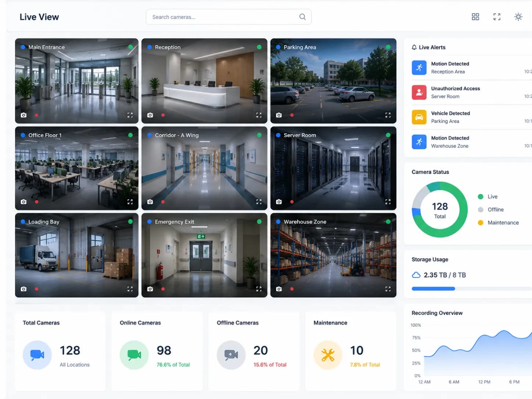This screenshot has width=532, height=399.
Task: Click the Server Room recording red dot
Action: click(292, 202)
